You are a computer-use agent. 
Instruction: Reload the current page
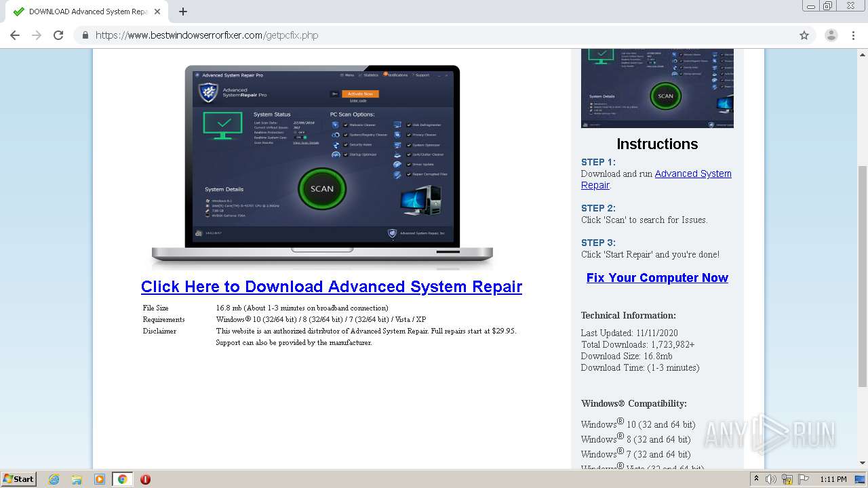tap(58, 35)
